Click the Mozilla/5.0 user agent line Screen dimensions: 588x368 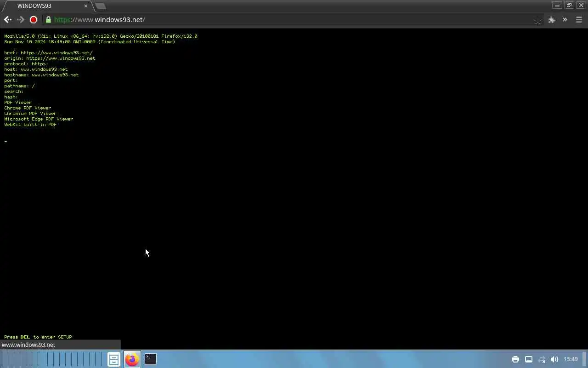click(101, 36)
